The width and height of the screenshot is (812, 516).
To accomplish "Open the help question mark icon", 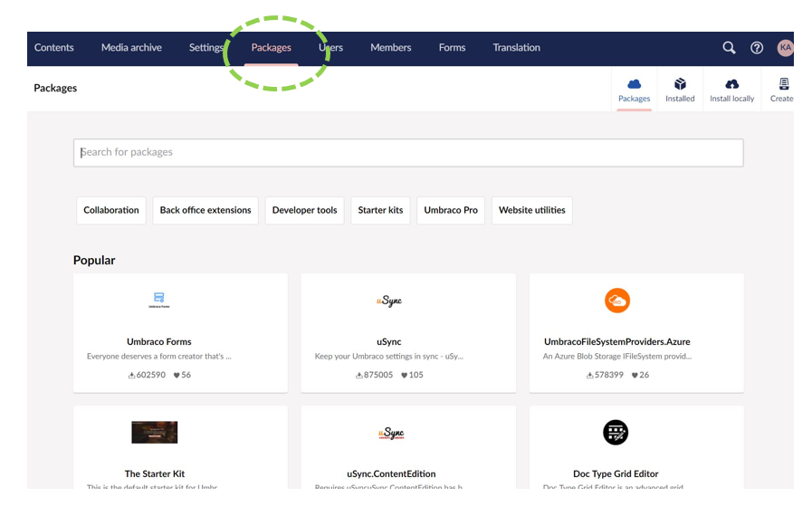I will [757, 48].
